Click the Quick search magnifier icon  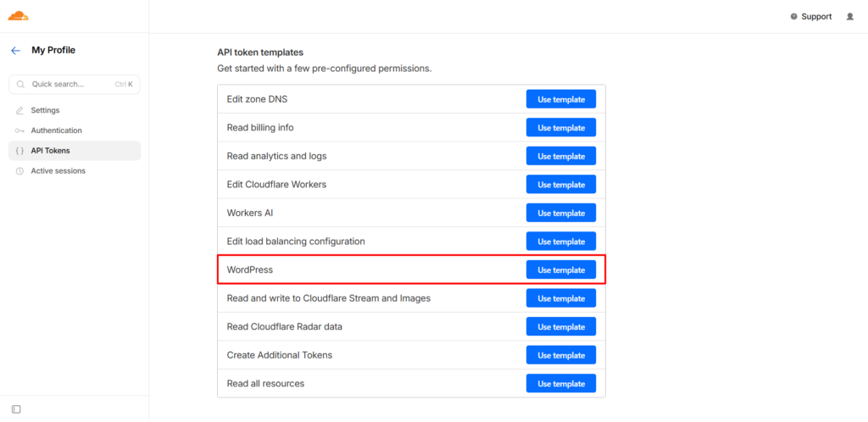(20, 85)
